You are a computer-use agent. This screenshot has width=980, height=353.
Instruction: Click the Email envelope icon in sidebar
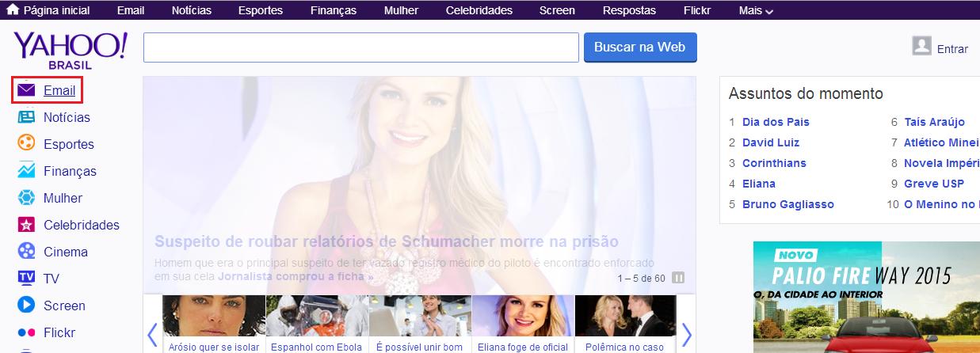26,90
